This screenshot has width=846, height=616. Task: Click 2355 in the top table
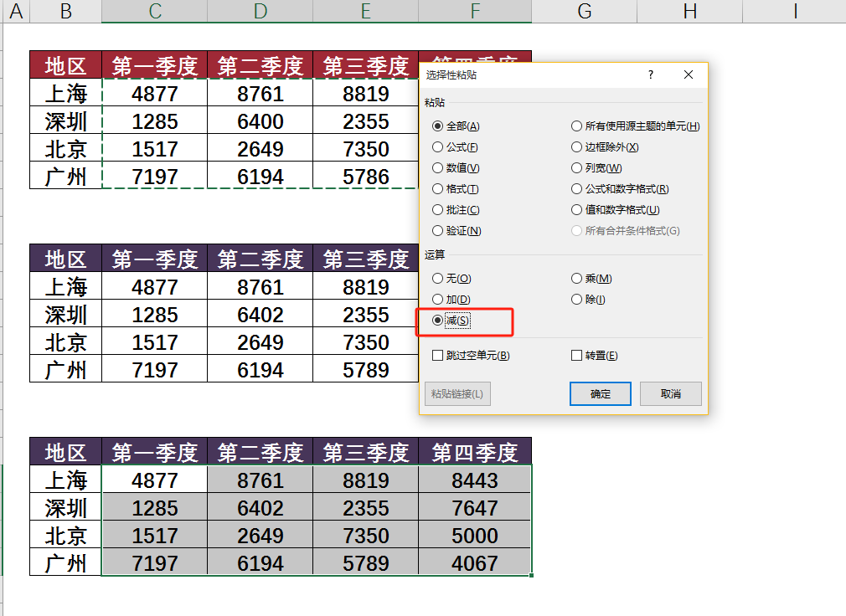coord(365,121)
